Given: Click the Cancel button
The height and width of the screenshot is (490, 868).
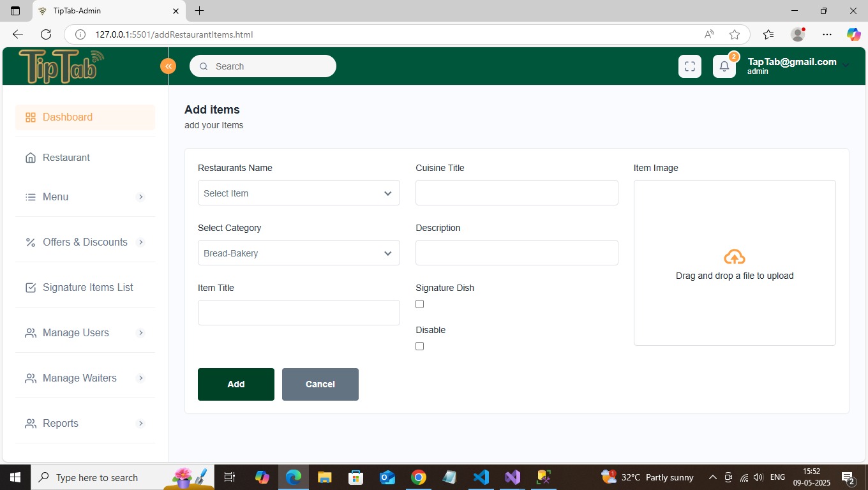Looking at the screenshot, I should pyautogui.click(x=320, y=384).
